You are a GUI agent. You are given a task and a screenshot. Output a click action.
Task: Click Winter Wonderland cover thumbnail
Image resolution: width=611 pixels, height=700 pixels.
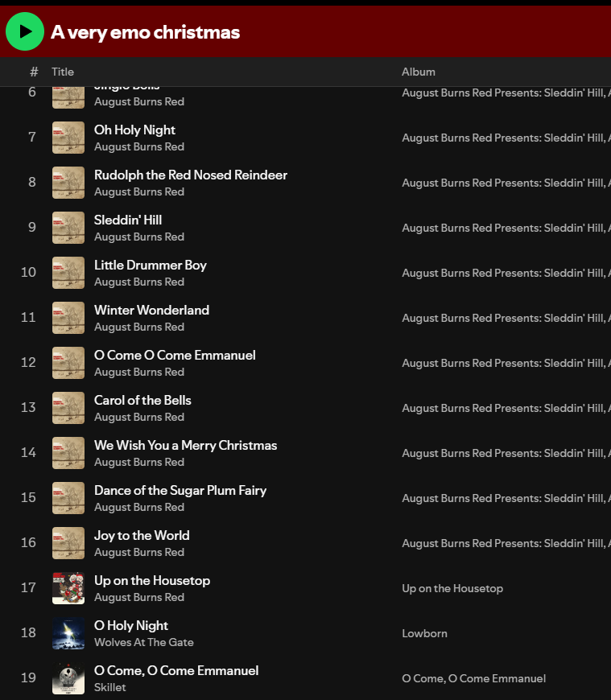coord(68,318)
